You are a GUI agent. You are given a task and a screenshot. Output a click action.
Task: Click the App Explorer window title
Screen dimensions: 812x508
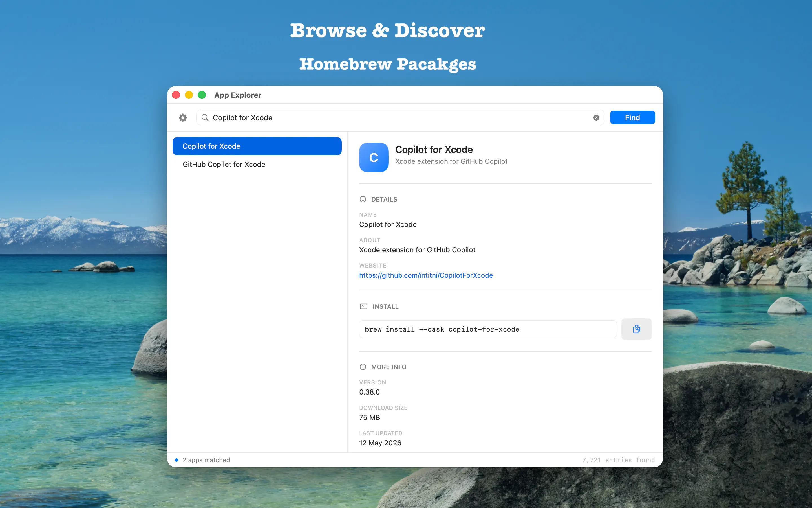point(238,95)
